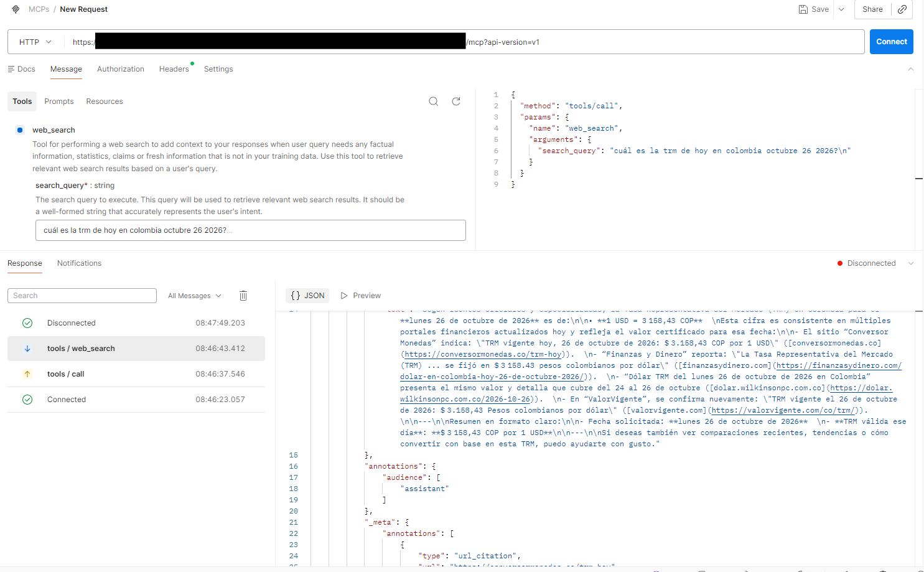Select the Tools tab

click(22, 101)
